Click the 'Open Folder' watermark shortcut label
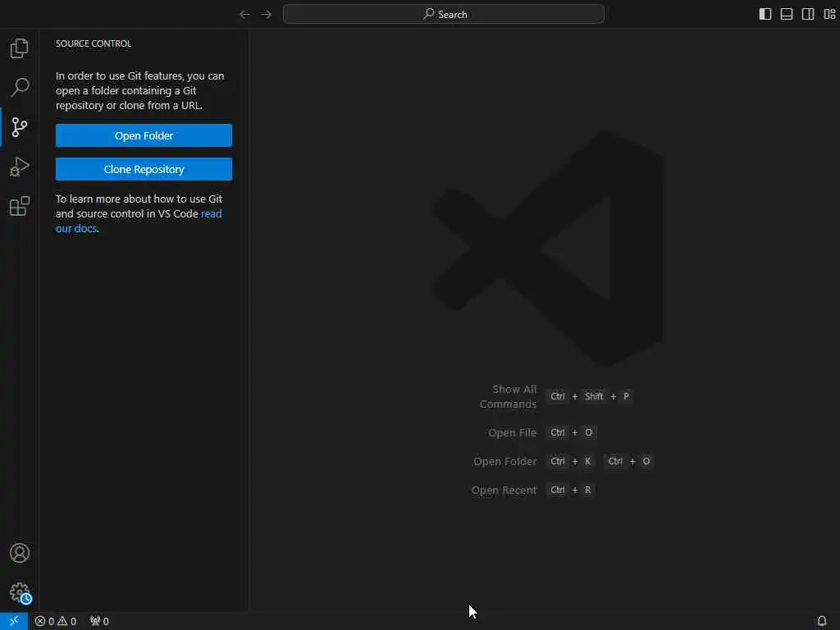Image resolution: width=840 pixels, height=630 pixels. pyautogui.click(x=504, y=461)
